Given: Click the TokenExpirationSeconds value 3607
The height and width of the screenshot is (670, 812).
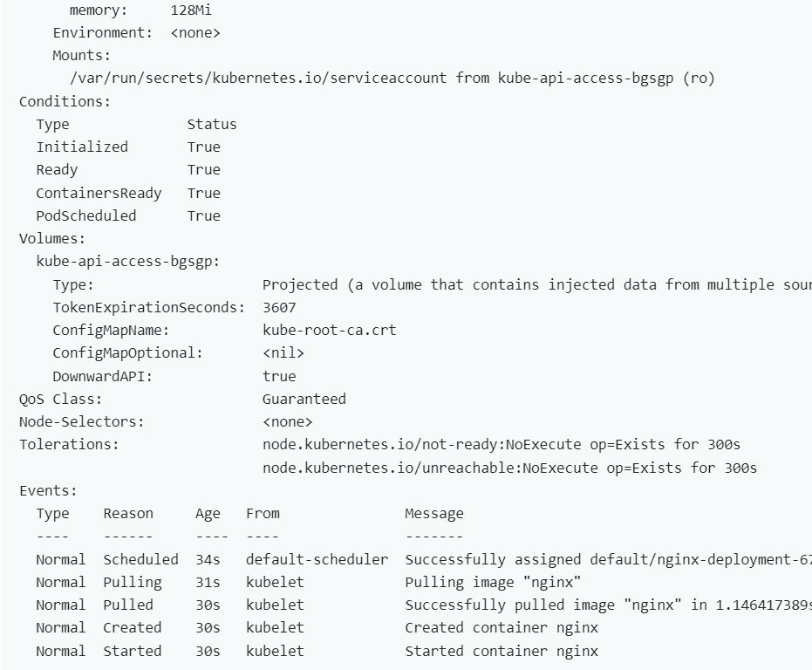Looking at the screenshot, I should [279, 307].
